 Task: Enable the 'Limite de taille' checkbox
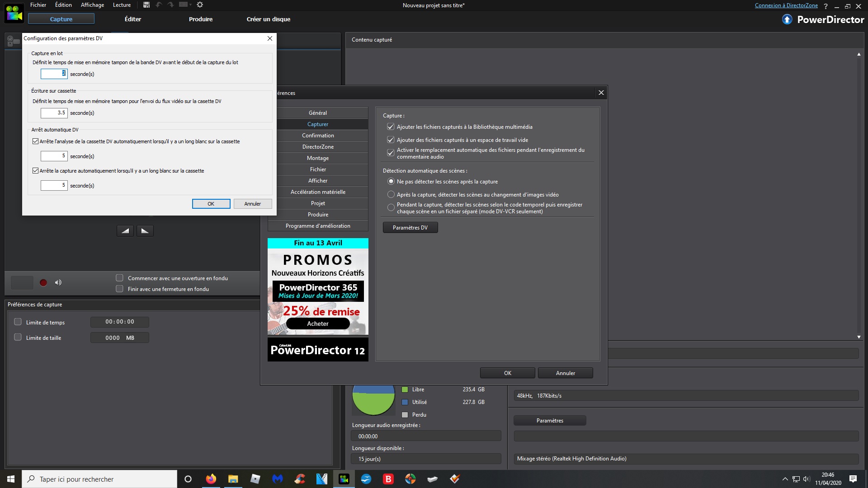pyautogui.click(x=18, y=337)
